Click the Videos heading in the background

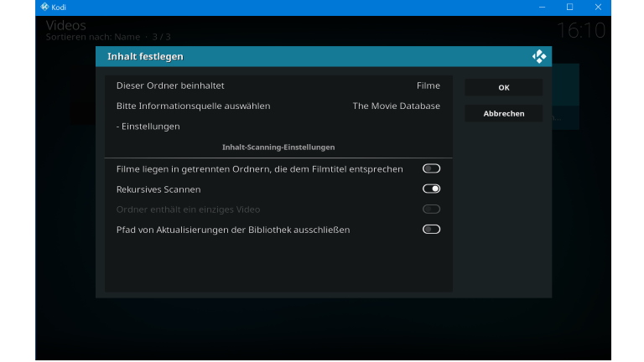pos(66,26)
